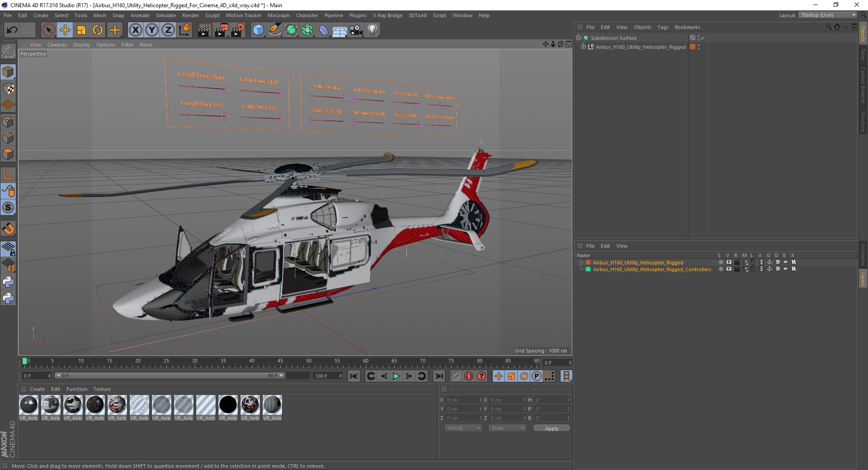Viewport: 868px width, 470px height.
Task: Open the Takes side tab
Action: coord(863,54)
